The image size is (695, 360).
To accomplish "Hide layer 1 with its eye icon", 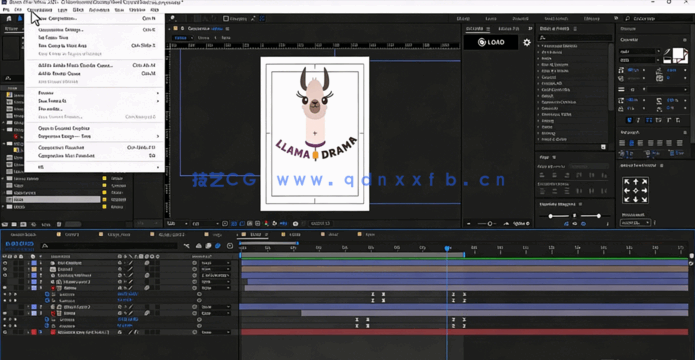I will [5, 263].
